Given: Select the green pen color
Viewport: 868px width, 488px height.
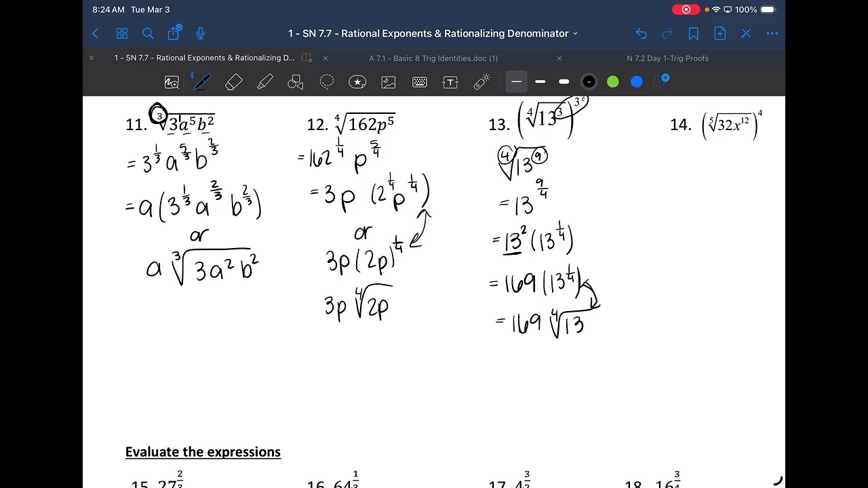Looking at the screenshot, I should coord(613,82).
